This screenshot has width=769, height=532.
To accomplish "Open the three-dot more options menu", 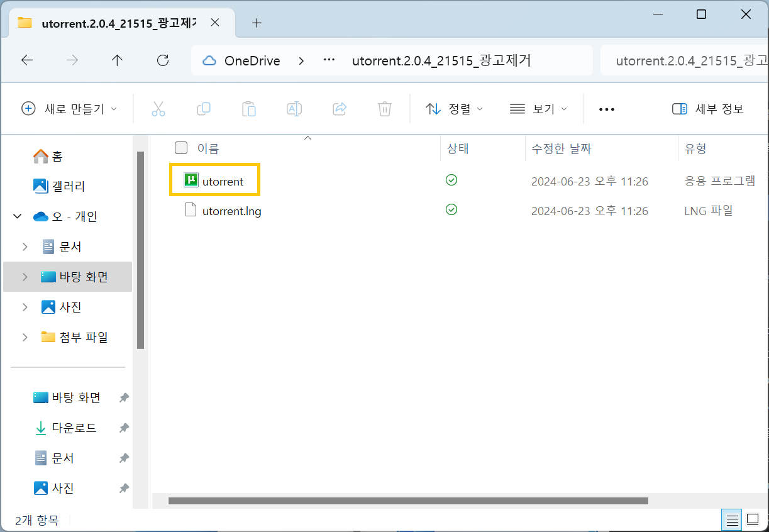I will [607, 109].
